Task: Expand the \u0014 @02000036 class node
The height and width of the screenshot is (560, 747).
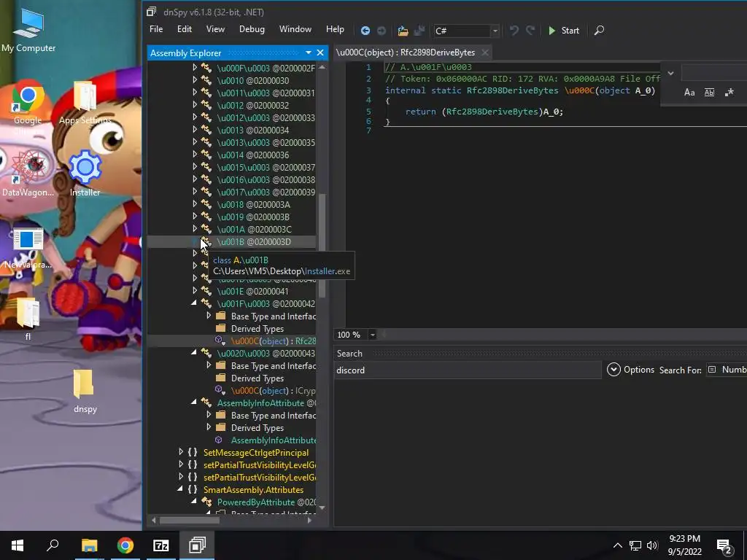Action: [x=195, y=155]
